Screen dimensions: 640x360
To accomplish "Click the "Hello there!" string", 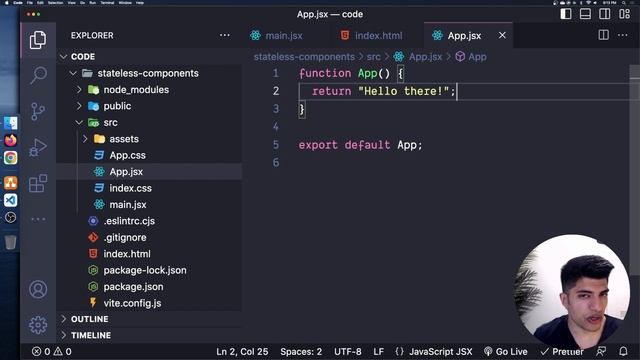I will (x=404, y=91).
